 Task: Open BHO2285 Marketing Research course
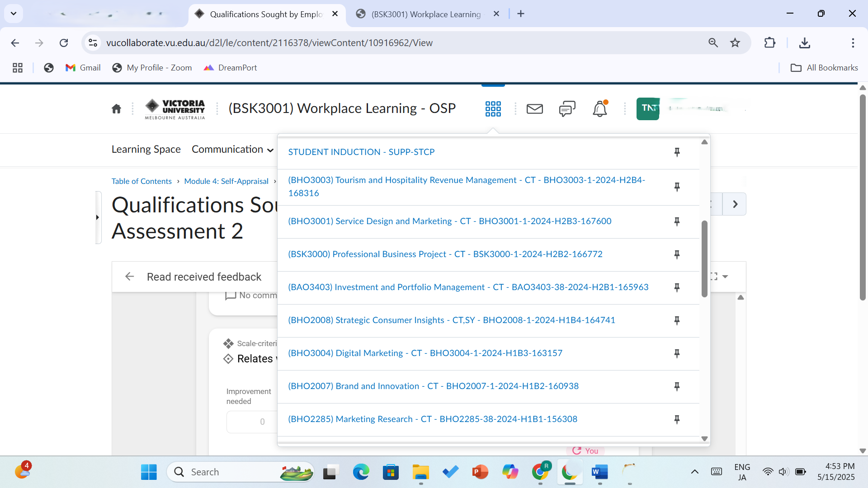pyautogui.click(x=432, y=419)
